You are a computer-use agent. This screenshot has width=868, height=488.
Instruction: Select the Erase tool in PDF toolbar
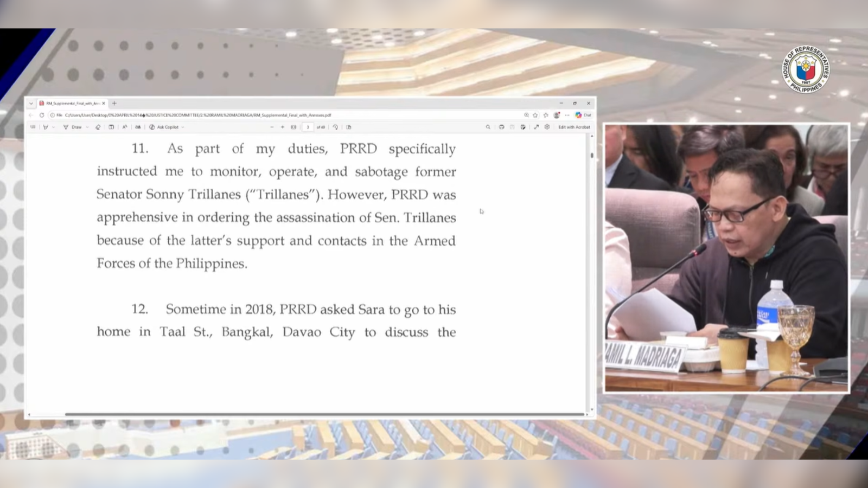click(98, 127)
